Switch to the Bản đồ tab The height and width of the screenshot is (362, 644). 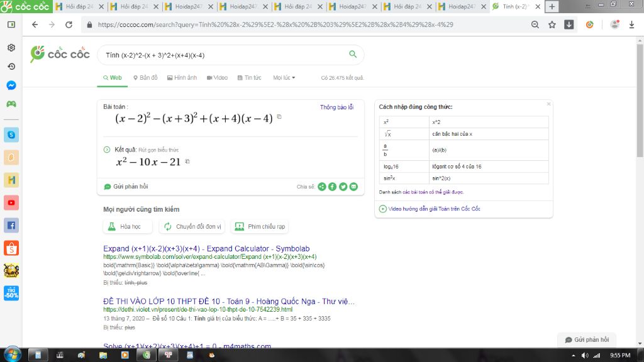click(x=145, y=77)
